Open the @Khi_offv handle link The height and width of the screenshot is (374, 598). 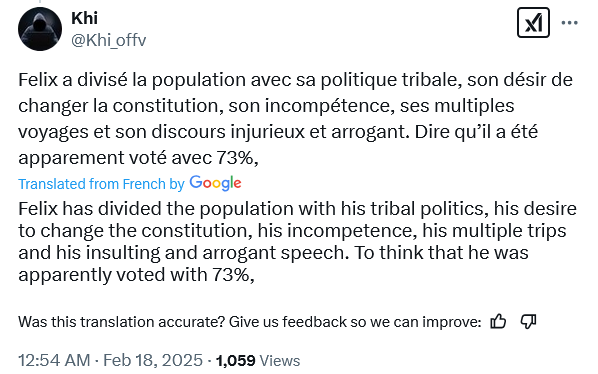109,40
